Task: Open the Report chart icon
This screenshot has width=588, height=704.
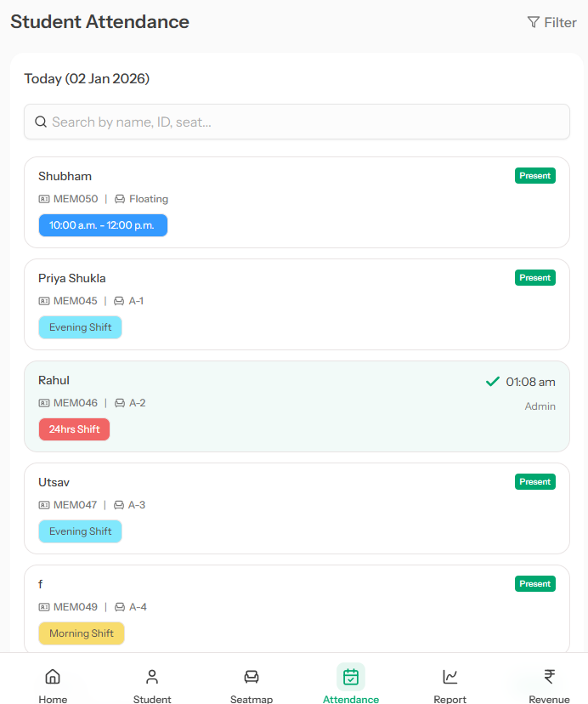Action: tap(449, 677)
